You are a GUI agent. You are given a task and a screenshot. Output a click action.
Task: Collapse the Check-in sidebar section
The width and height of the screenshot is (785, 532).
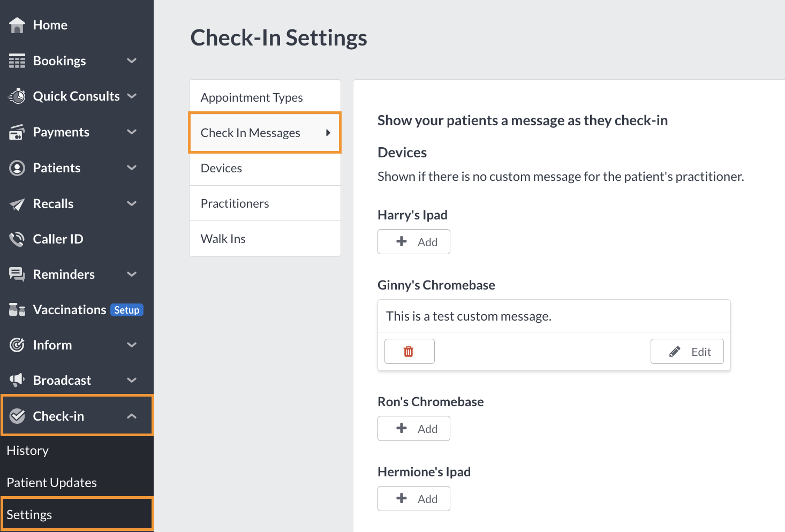point(132,415)
